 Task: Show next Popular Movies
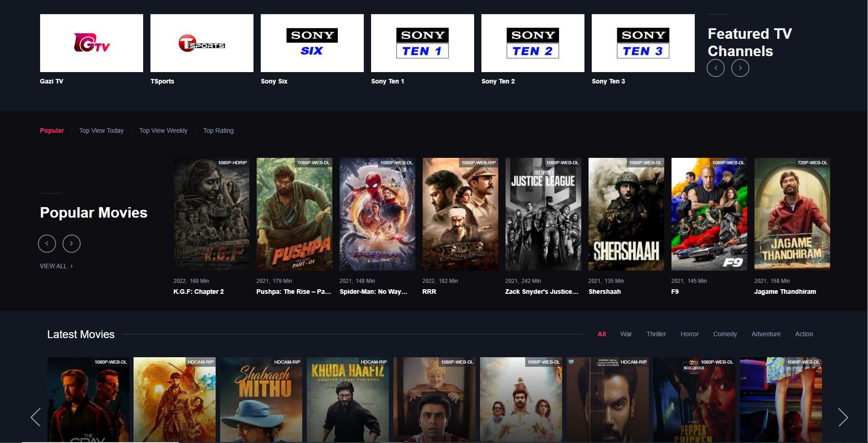(72, 244)
